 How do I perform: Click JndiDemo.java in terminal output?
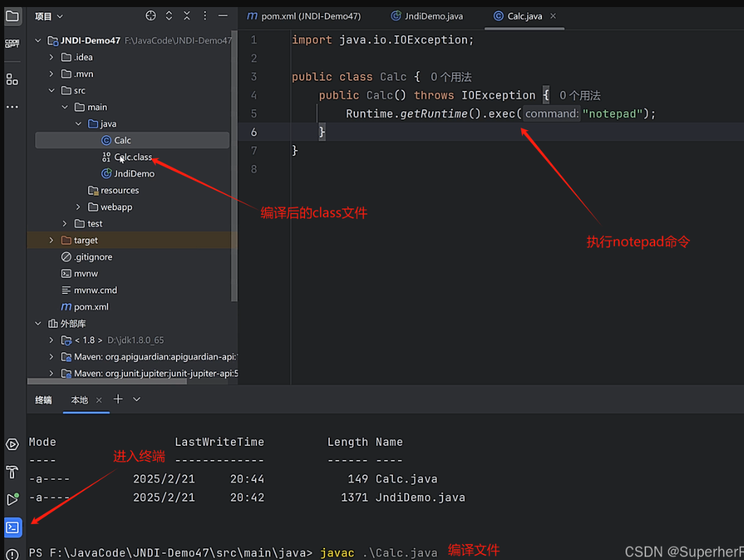pyautogui.click(x=421, y=498)
